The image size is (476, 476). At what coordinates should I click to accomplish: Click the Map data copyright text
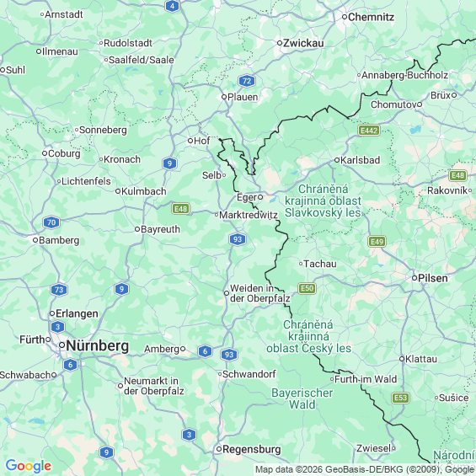coord(365,469)
